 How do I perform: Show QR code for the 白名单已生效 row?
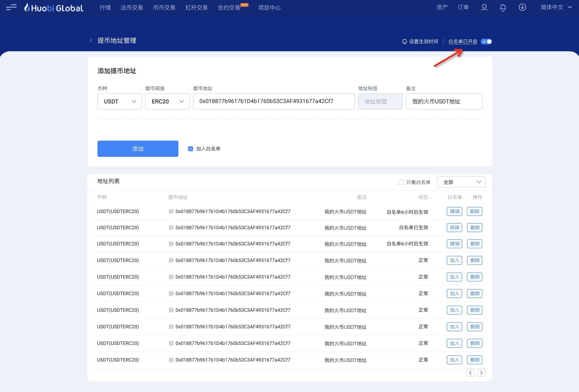(x=171, y=228)
